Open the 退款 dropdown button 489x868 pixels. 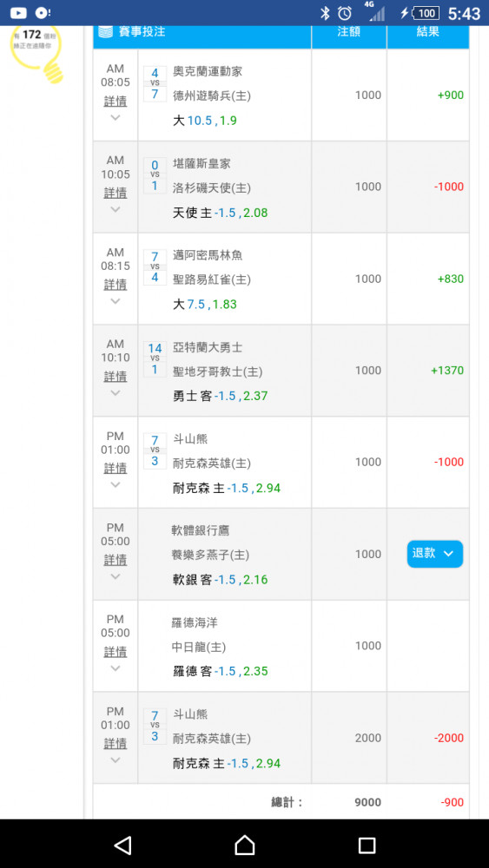pos(435,554)
